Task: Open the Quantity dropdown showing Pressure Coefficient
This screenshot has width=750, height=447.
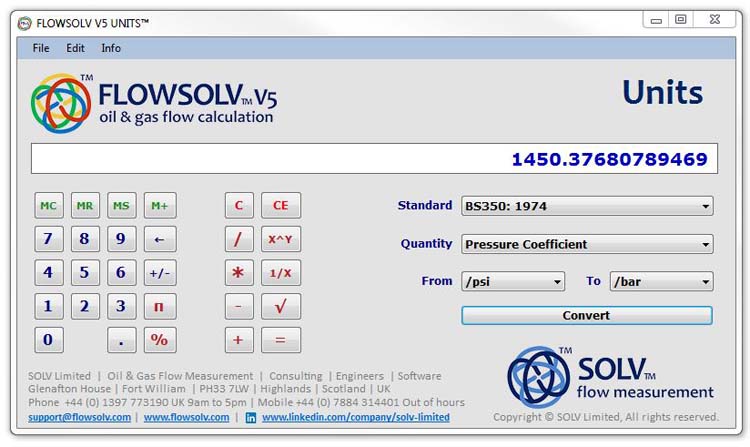Action: pos(587,244)
